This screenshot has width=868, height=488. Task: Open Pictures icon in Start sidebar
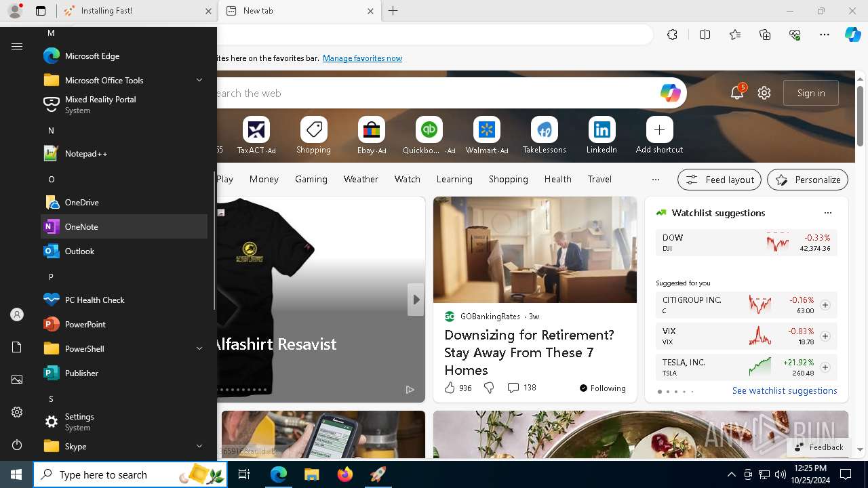click(x=17, y=380)
